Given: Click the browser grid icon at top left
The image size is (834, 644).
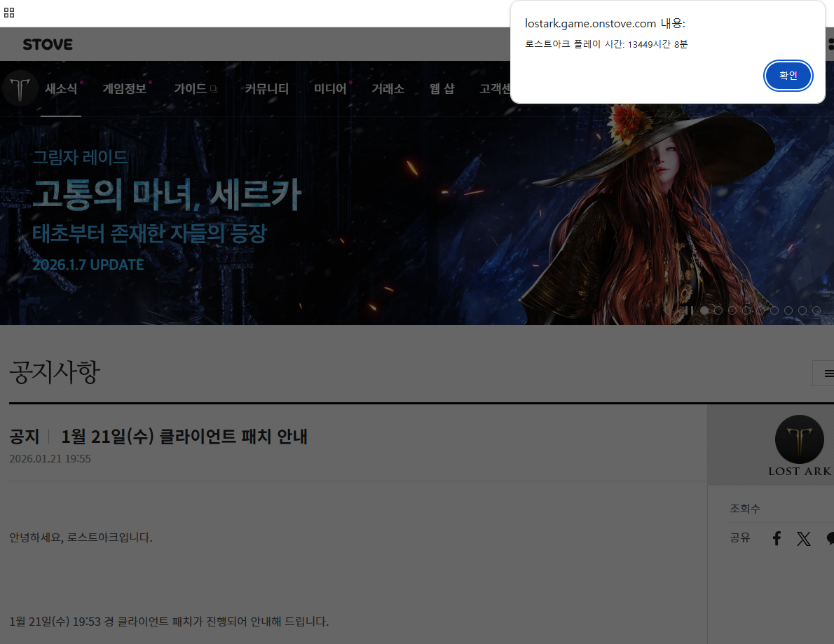Looking at the screenshot, I should (x=9, y=13).
